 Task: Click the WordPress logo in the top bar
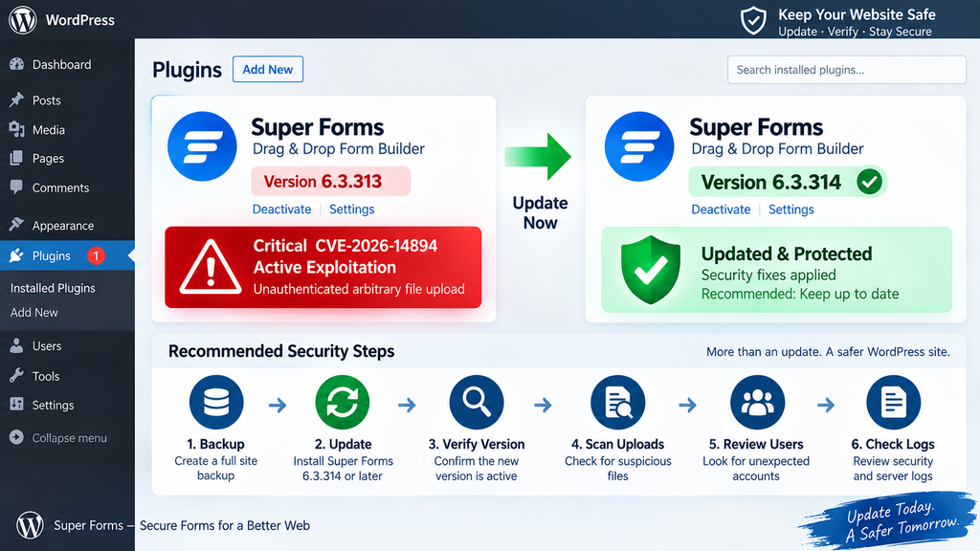pyautogui.click(x=23, y=19)
